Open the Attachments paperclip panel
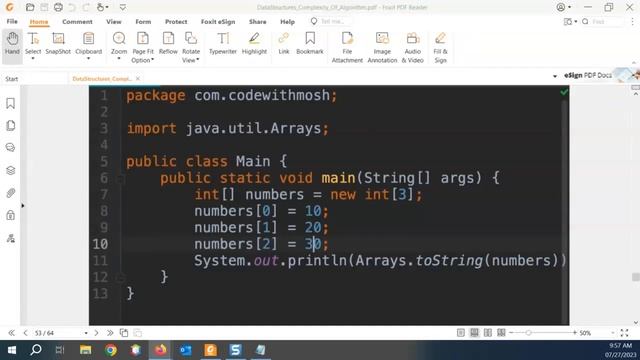The height and width of the screenshot is (360, 640). (11, 193)
